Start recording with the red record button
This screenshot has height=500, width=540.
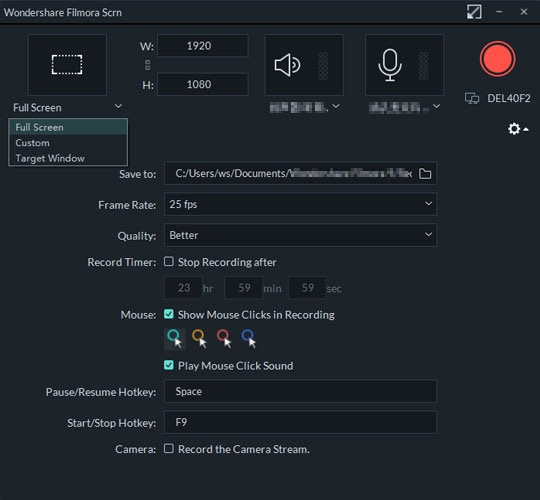coord(497,59)
